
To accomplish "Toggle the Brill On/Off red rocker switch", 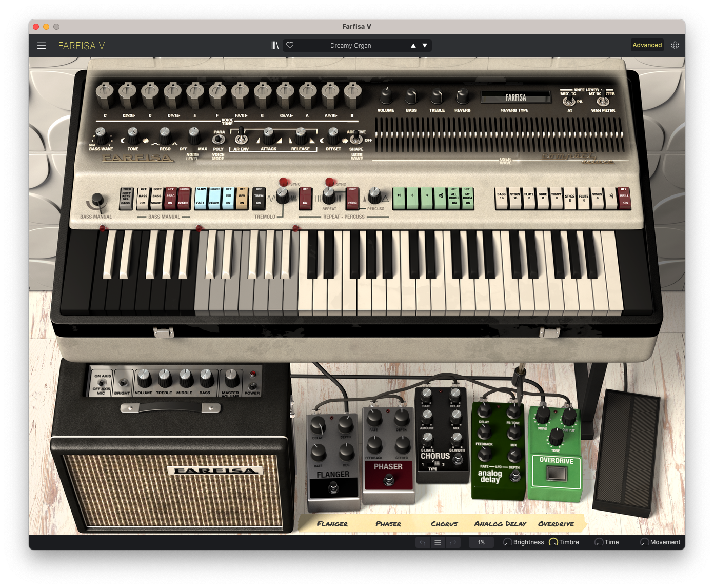I will pyautogui.click(x=624, y=198).
